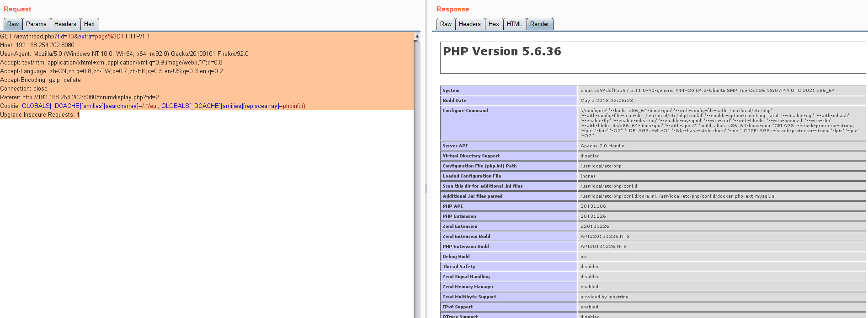This screenshot has width=868, height=318.
Task: Click the Server API row label
Action: tap(455, 146)
